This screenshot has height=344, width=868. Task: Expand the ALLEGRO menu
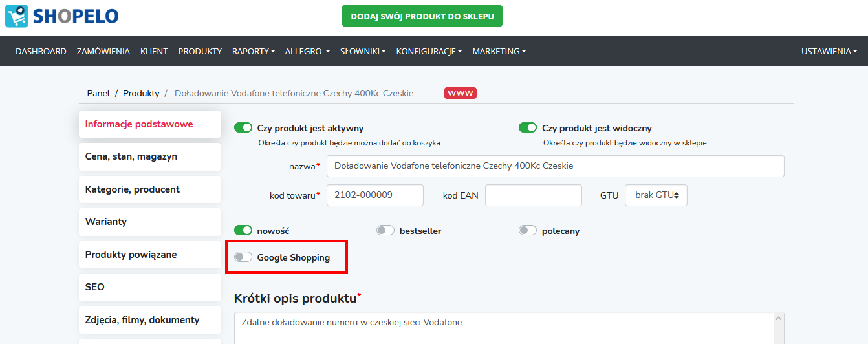pyautogui.click(x=307, y=51)
